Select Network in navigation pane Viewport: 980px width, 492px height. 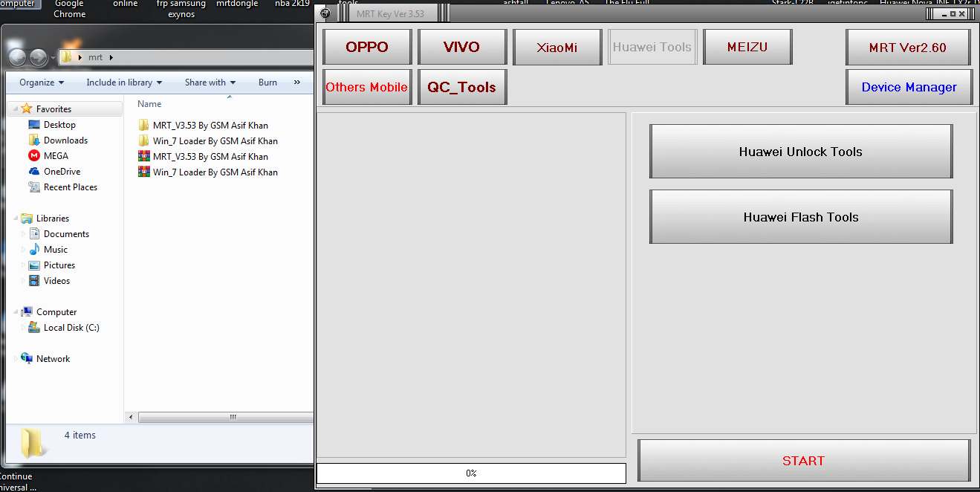pos(53,359)
